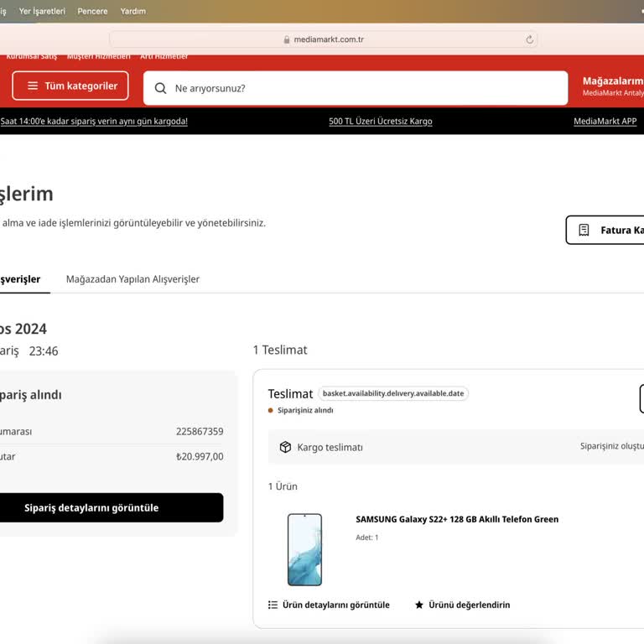Click the hamburger icon in Tüm kategoriler

(33, 86)
